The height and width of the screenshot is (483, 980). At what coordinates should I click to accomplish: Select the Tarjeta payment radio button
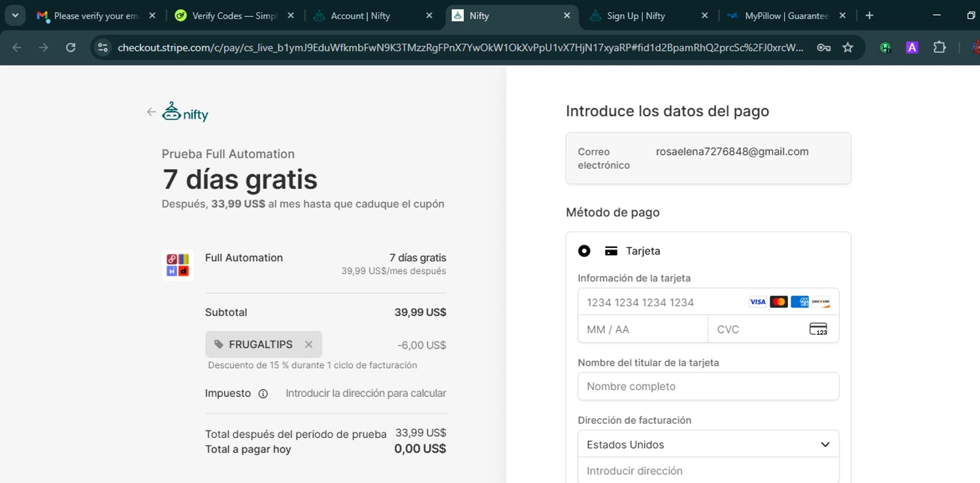tap(584, 251)
